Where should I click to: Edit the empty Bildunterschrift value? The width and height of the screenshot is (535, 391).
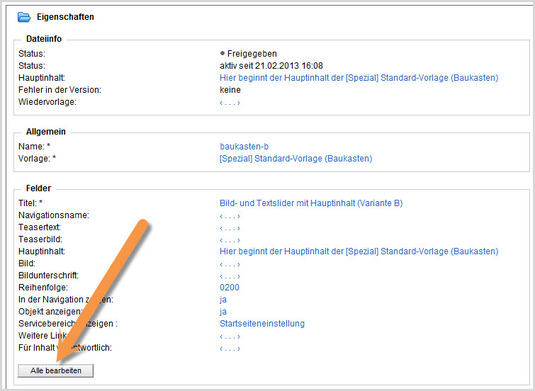pos(230,276)
